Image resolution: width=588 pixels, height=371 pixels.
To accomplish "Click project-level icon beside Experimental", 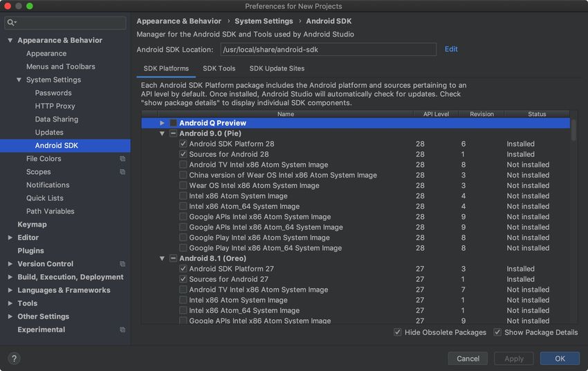I will pyautogui.click(x=122, y=330).
